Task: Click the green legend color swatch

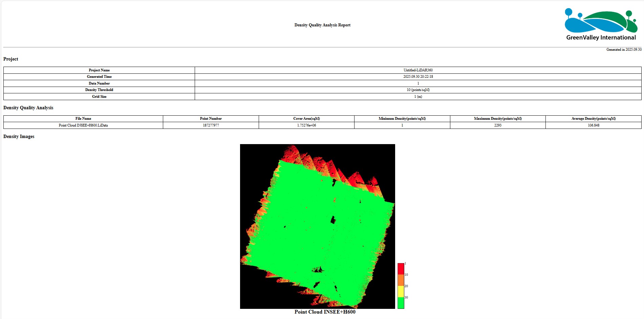Action: [401, 303]
